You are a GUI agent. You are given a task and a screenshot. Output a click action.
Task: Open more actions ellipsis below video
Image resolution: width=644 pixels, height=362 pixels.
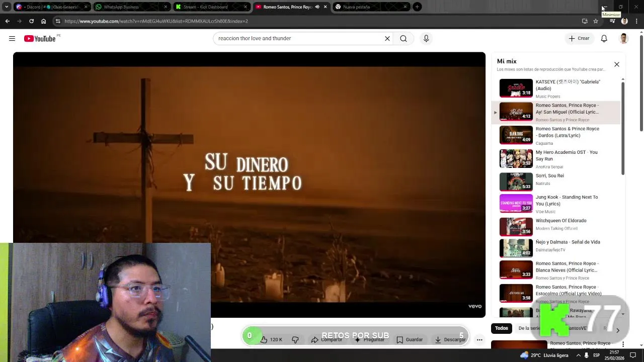479,340
